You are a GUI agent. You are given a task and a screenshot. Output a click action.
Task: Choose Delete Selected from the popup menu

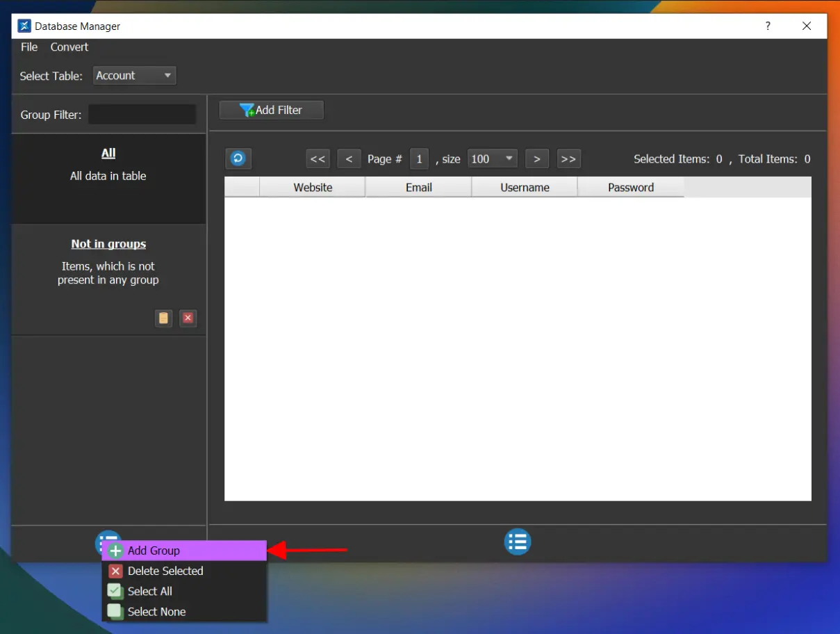pos(184,571)
